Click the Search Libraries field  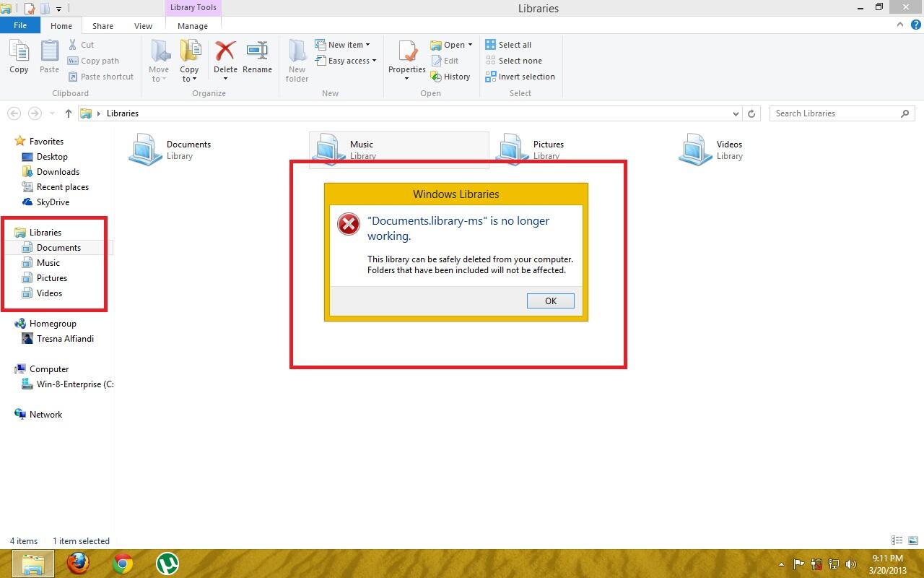pyautogui.click(x=842, y=113)
